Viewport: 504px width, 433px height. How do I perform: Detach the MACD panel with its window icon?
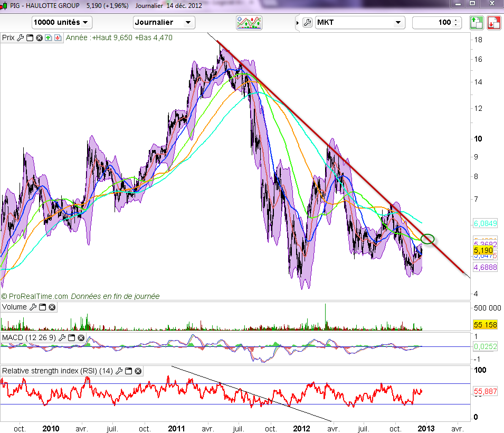72,338
